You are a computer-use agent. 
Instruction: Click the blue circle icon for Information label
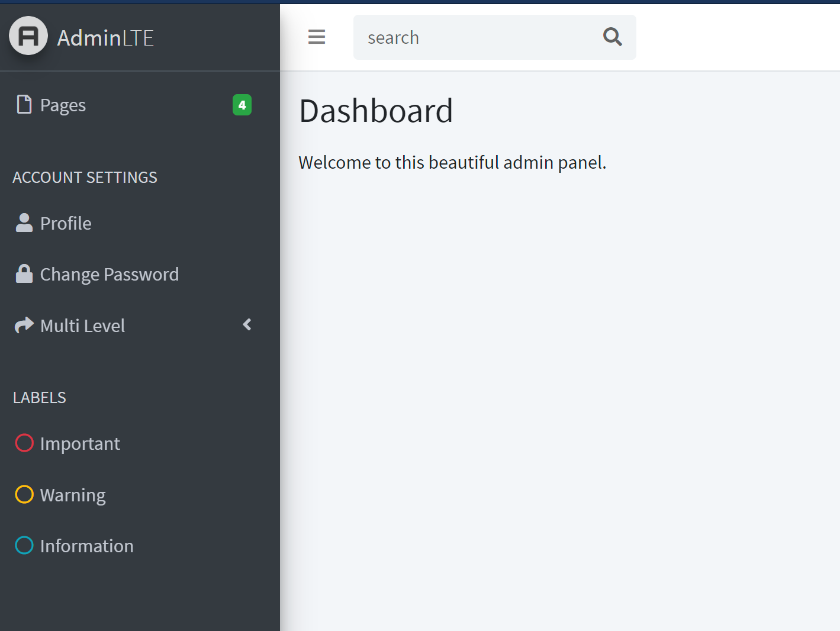(x=24, y=545)
